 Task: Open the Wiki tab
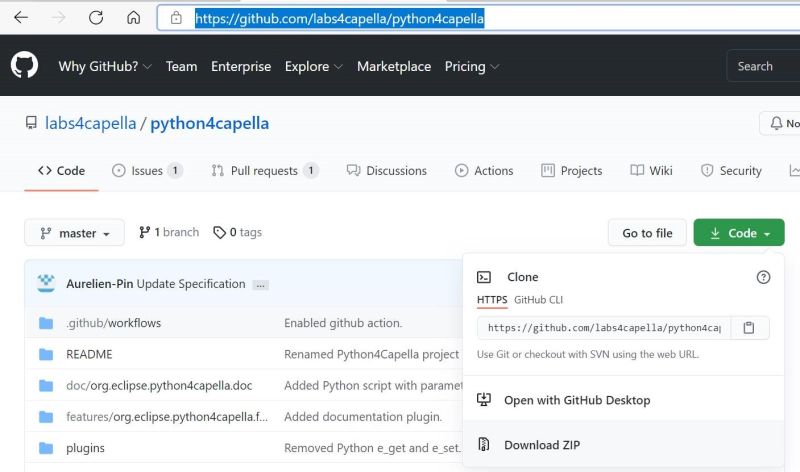[x=651, y=170]
